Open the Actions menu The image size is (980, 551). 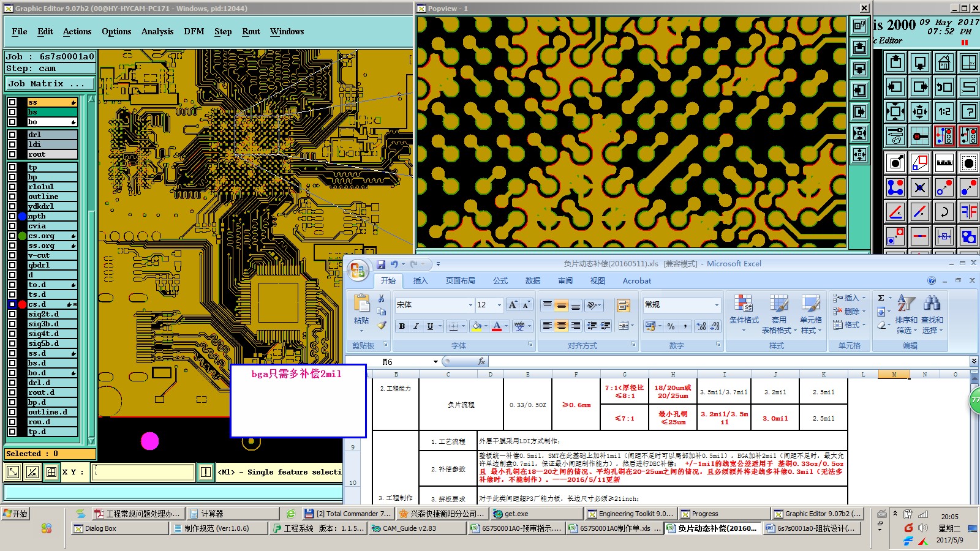[77, 31]
